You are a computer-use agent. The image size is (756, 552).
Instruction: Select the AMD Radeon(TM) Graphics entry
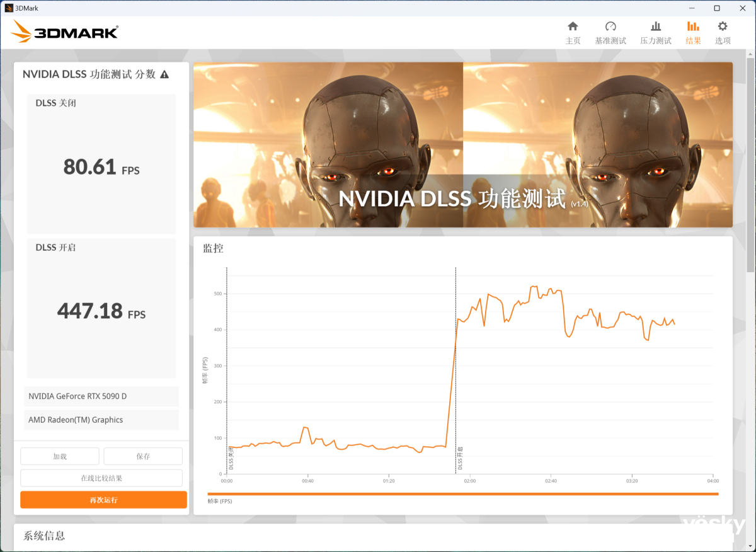coord(101,420)
